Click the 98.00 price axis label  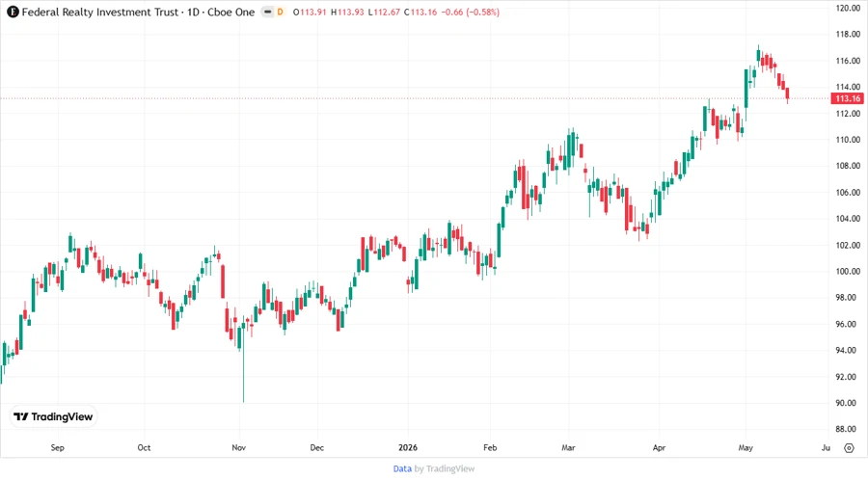848,298
